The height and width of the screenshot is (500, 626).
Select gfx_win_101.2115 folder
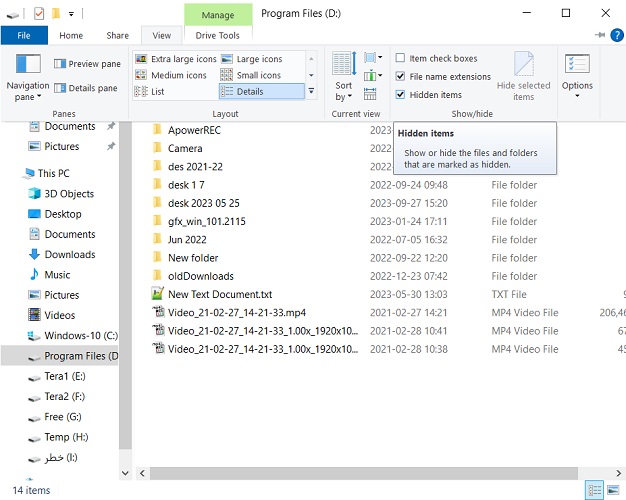(206, 222)
